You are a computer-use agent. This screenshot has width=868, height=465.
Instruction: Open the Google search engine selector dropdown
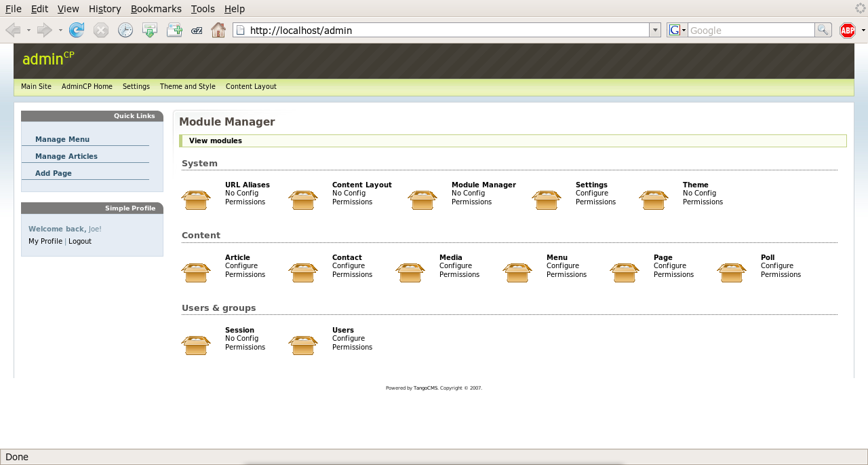click(x=677, y=30)
